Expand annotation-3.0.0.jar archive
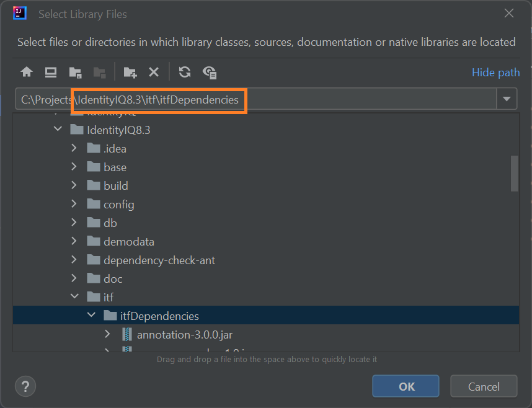 point(107,334)
